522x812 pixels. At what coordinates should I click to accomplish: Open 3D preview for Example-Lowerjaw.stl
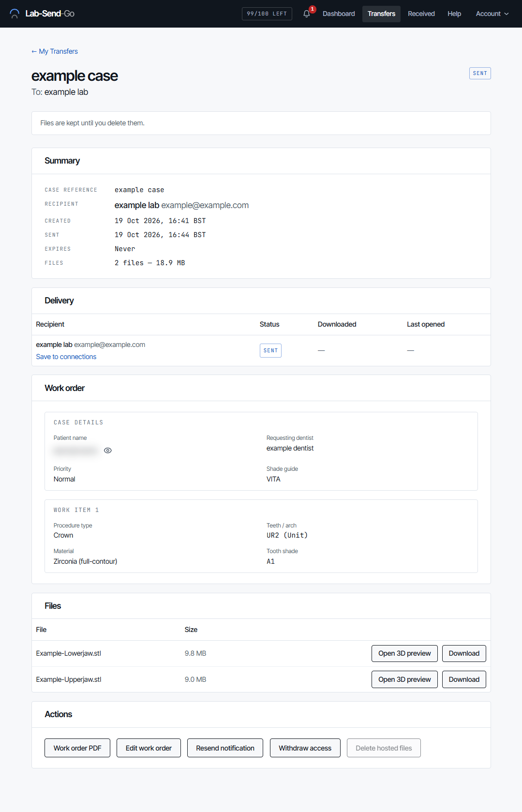coord(404,653)
